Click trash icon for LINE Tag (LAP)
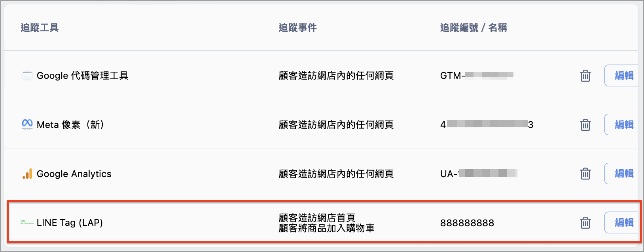This screenshot has height=252, width=644. click(x=585, y=223)
